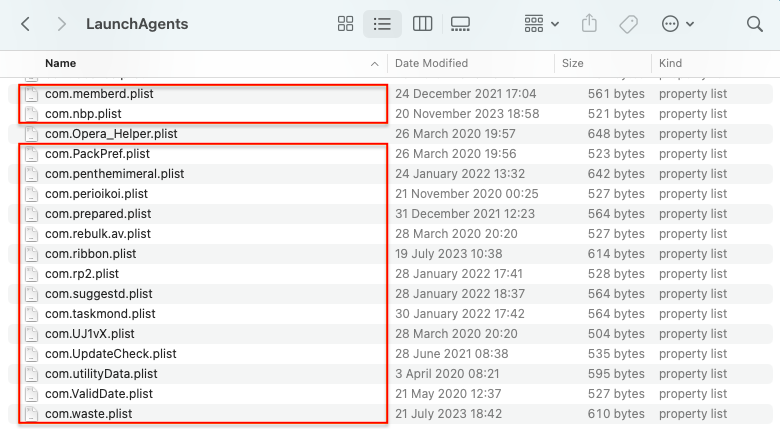The width and height of the screenshot is (780, 431).
Task: Select com.taskmond.plist file name
Action: 100,314
